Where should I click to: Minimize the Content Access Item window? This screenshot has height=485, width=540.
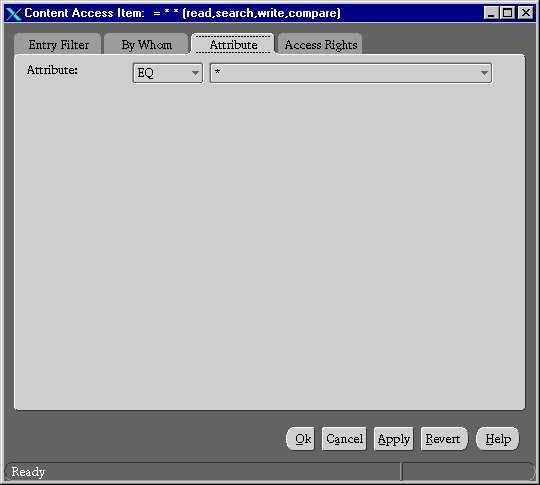click(491, 13)
